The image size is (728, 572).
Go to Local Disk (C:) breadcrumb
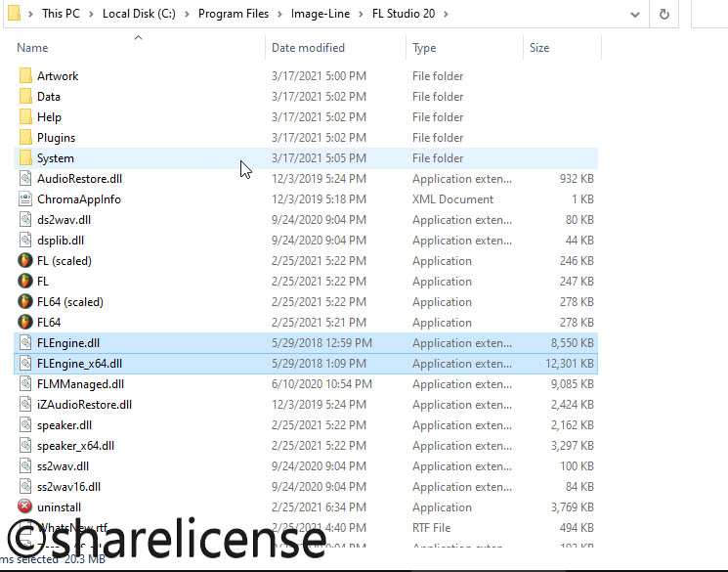[140, 14]
